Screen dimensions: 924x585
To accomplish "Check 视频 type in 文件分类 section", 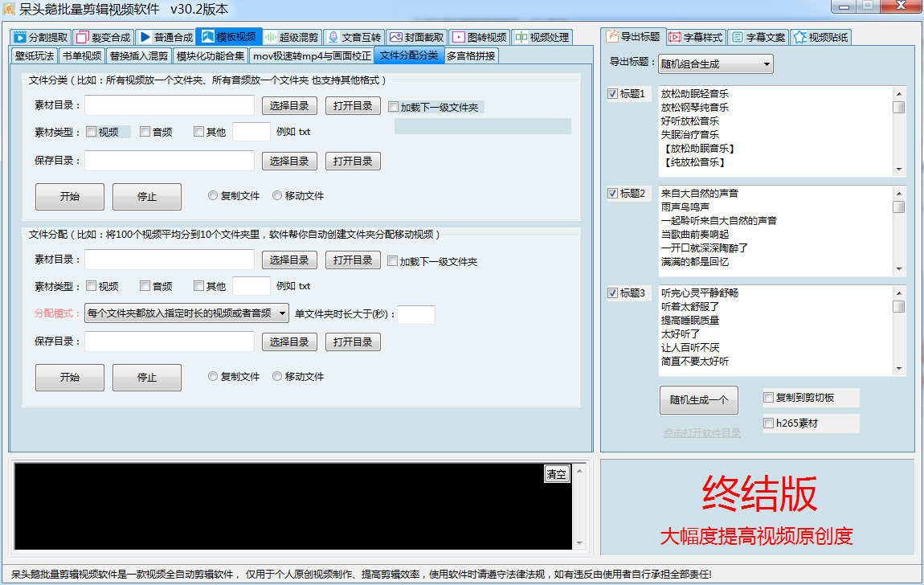I will click(x=92, y=132).
